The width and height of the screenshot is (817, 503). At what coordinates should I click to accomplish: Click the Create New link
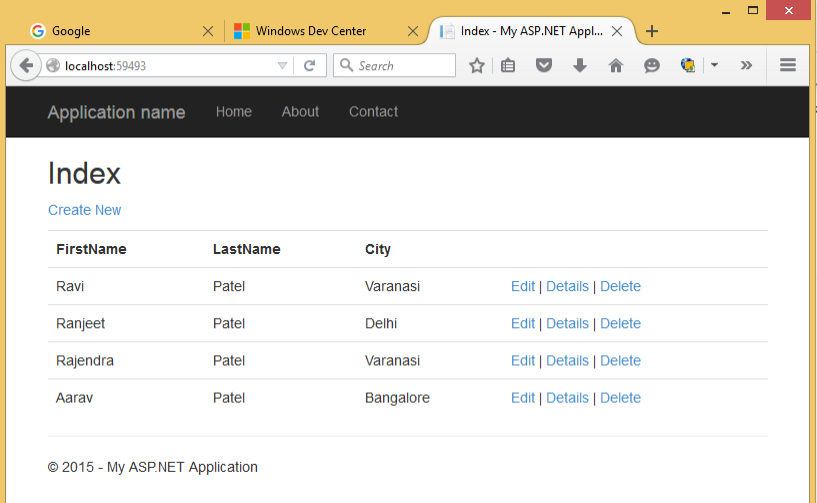tap(85, 210)
